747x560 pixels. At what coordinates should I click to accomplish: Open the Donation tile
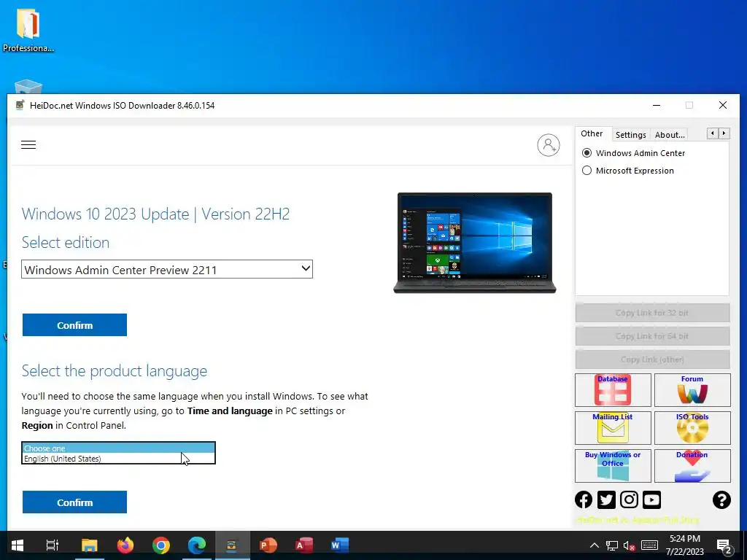(x=692, y=466)
